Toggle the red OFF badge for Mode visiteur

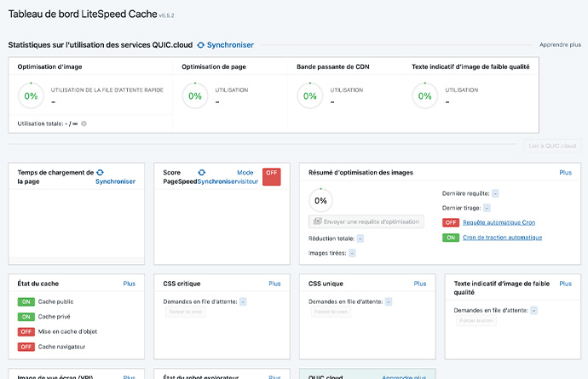point(271,176)
